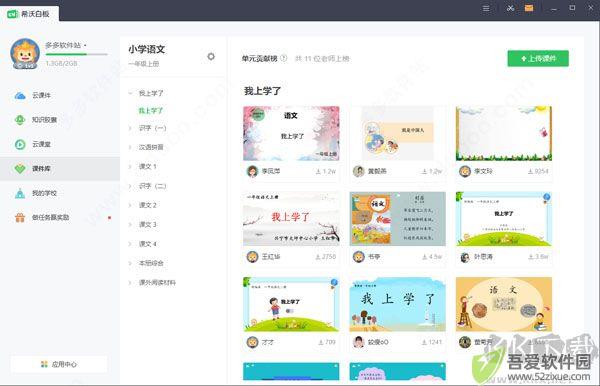Image resolution: width=600 pixels, height=386 pixels.
Task: Open 应用中心 at sidebar bottom
Action: coord(59,364)
